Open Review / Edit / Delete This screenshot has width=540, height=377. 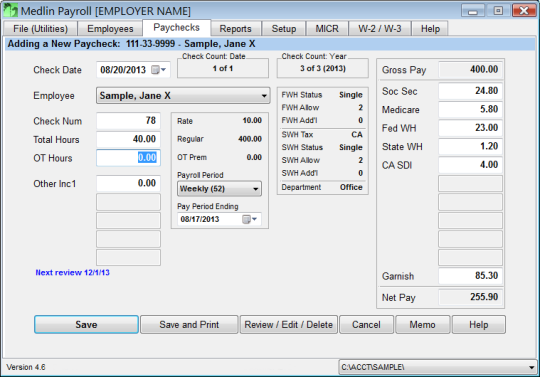[289, 324]
